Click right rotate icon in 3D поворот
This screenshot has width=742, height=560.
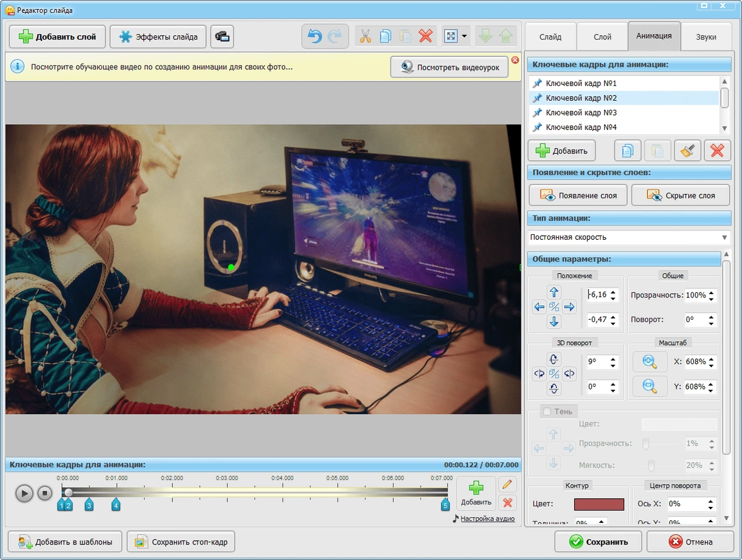569,373
